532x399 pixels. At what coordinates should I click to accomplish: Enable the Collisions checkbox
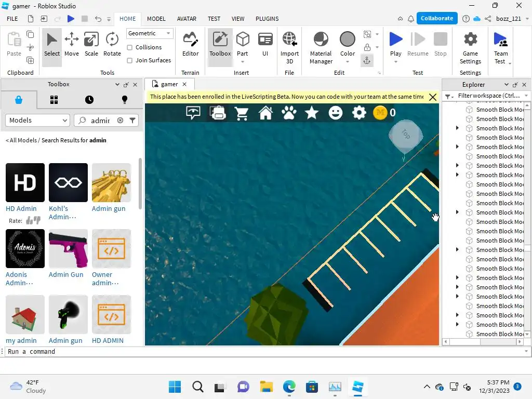(129, 47)
